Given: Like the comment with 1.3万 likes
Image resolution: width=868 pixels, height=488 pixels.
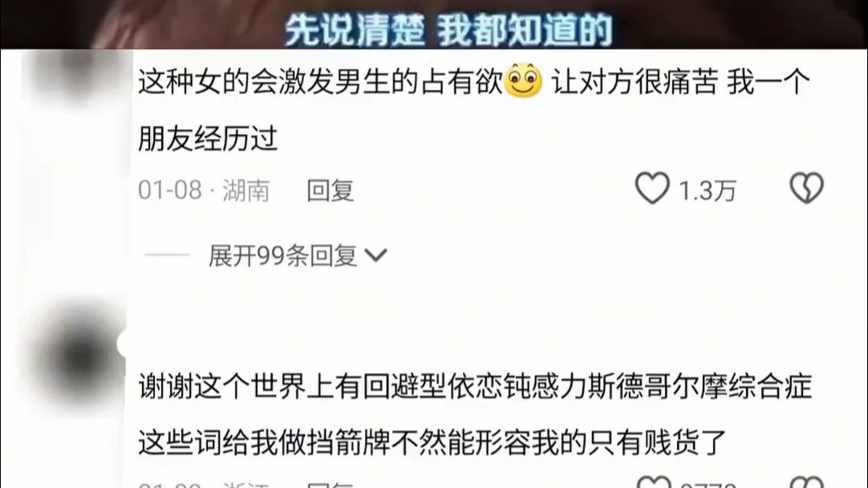Looking at the screenshot, I should 652,189.
